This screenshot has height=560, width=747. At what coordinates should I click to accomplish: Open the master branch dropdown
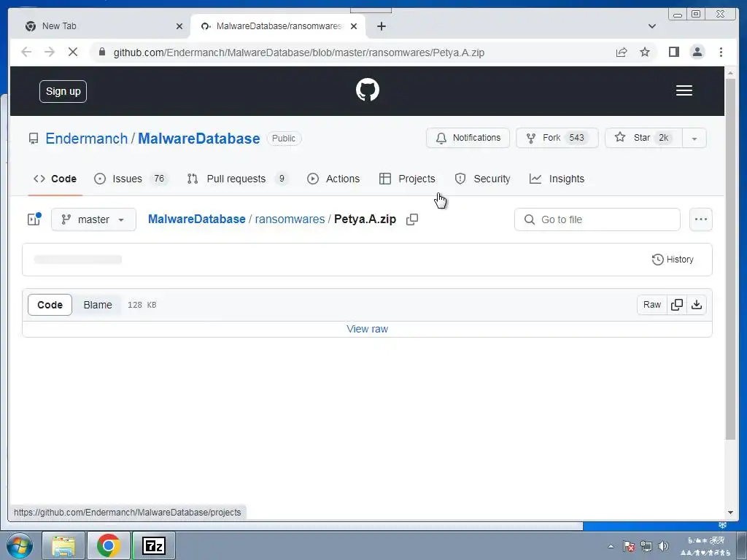(93, 219)
